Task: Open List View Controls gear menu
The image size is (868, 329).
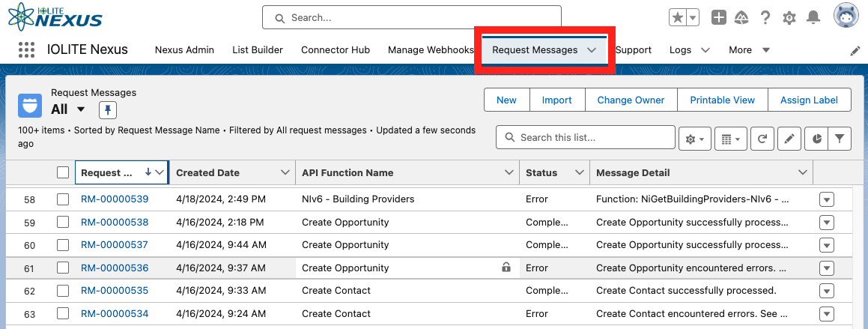Action: point(695,139)
